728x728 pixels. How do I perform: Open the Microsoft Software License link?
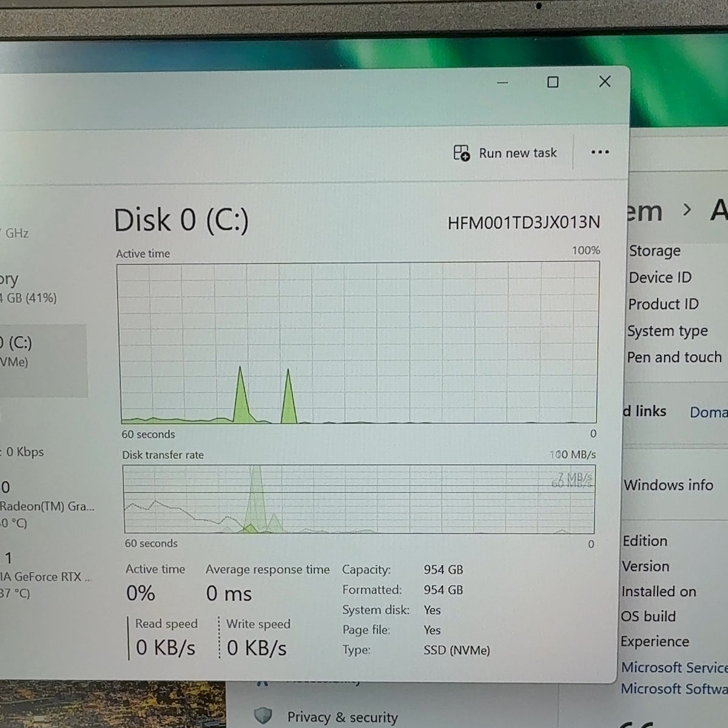click(x=675, y=689)
